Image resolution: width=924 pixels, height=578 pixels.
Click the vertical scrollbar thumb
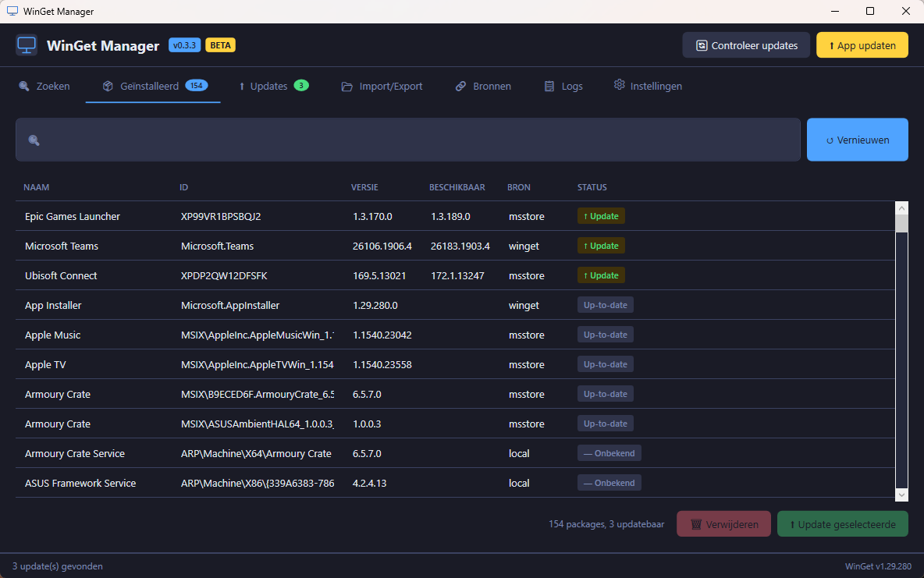click(901, 224)
